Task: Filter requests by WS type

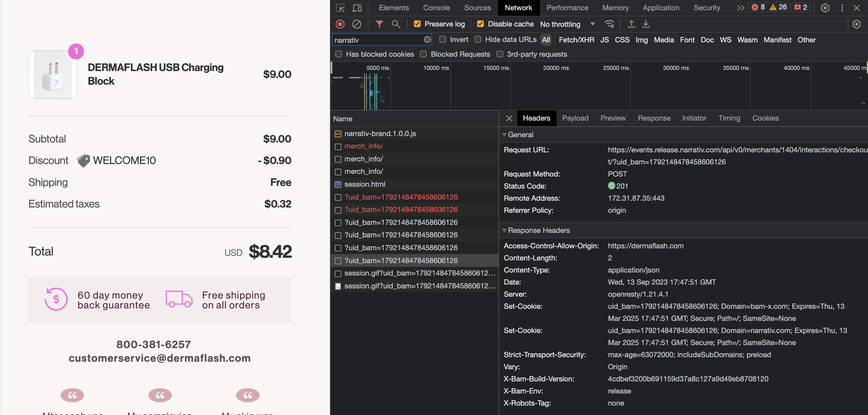Action: 725,40
